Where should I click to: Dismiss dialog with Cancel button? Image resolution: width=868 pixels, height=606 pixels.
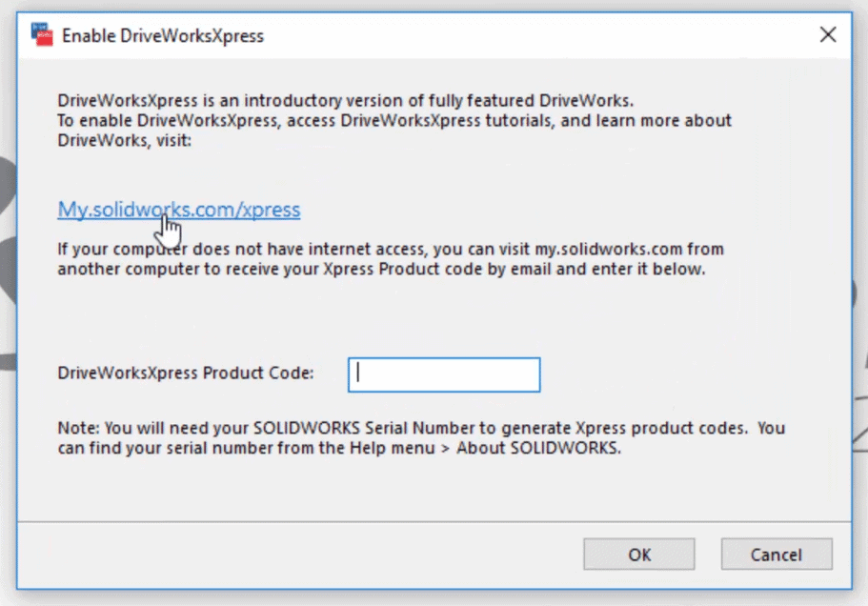point(777,554)
